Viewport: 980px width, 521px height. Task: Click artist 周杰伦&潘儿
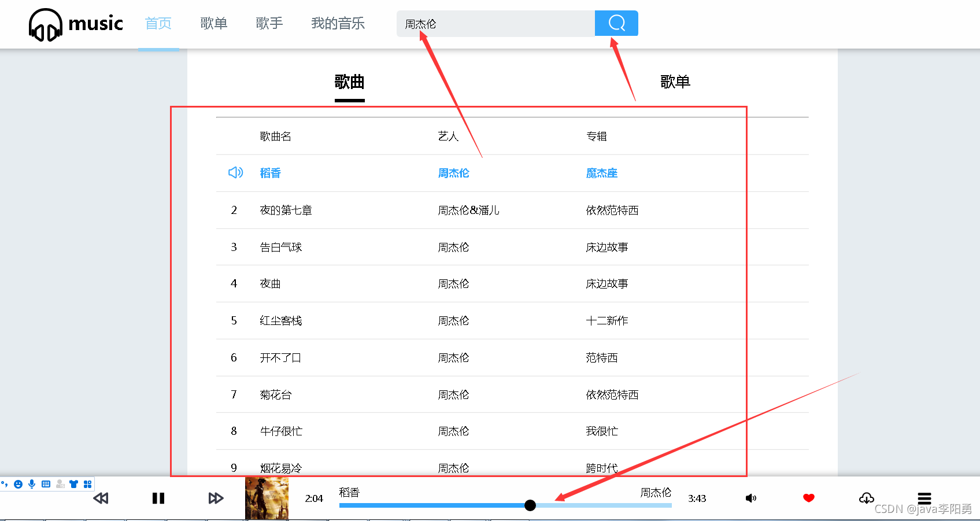pos(468,210)
